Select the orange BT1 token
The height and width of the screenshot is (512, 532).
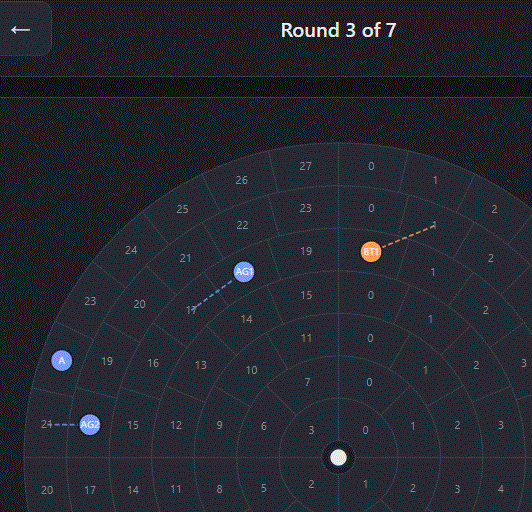pyautogui.click(x=371, y=252)
